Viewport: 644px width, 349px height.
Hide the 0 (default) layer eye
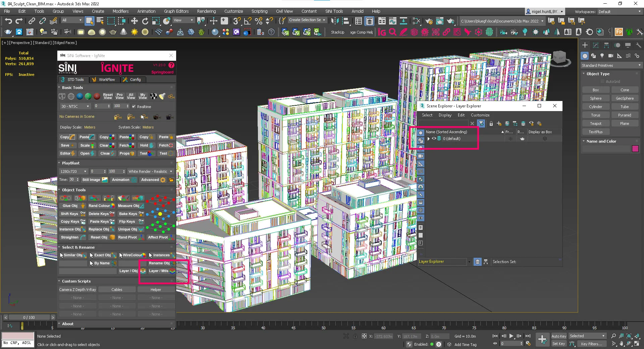(x=434, y=139)
